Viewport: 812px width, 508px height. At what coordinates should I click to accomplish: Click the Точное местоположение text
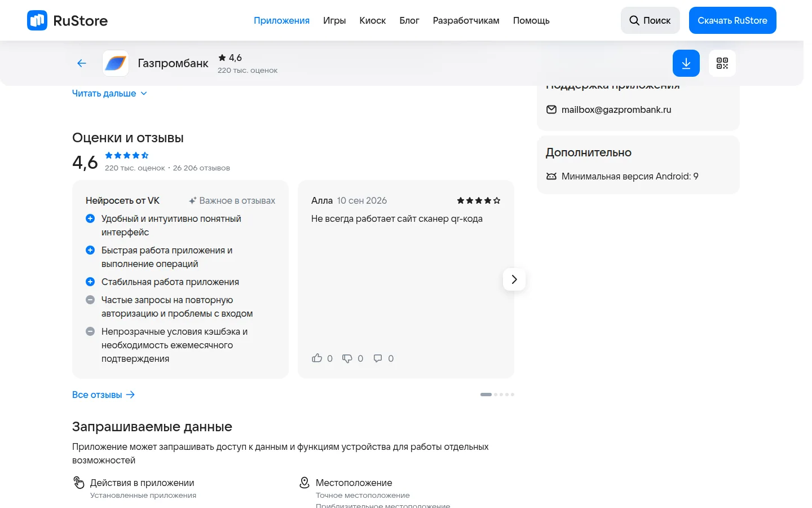pyautogui.click(x=363, y=495)
